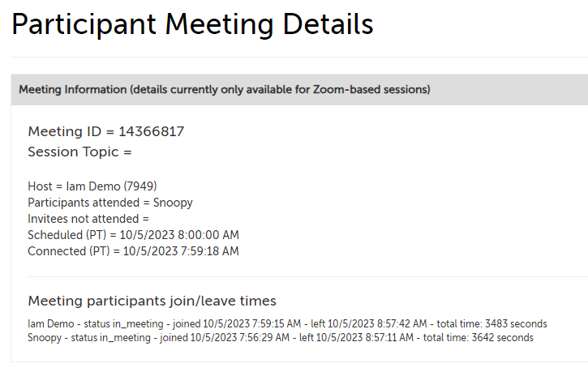Click the Invitees not attended line
The image size is (588, 372).
(x=88, y=219)
